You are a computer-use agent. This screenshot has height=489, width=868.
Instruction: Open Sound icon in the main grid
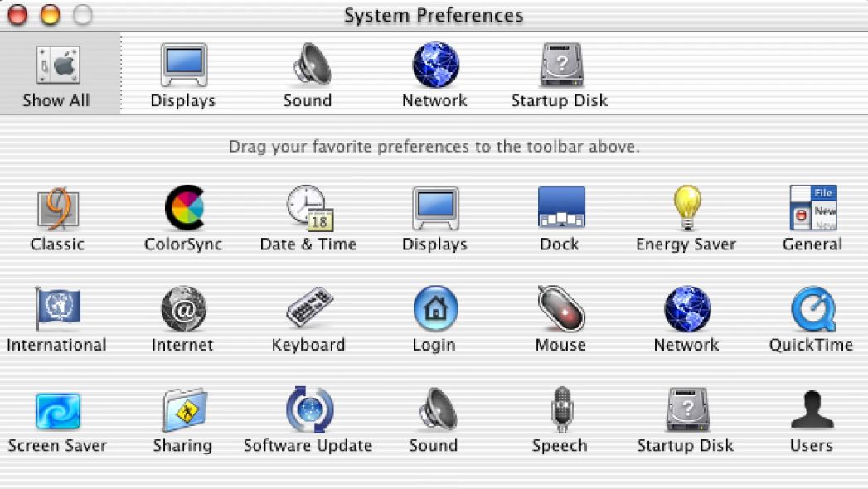coord(438,409)
